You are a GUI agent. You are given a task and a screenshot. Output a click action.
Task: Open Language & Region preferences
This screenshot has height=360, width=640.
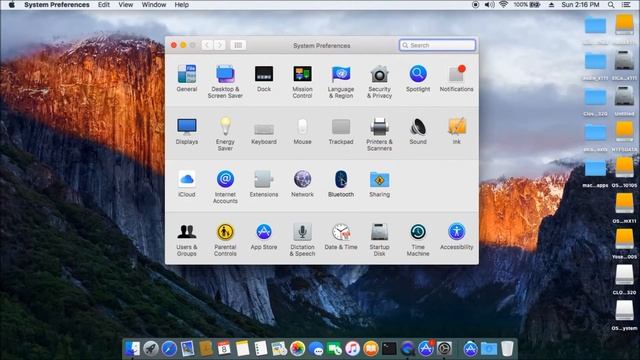[341, 82]
